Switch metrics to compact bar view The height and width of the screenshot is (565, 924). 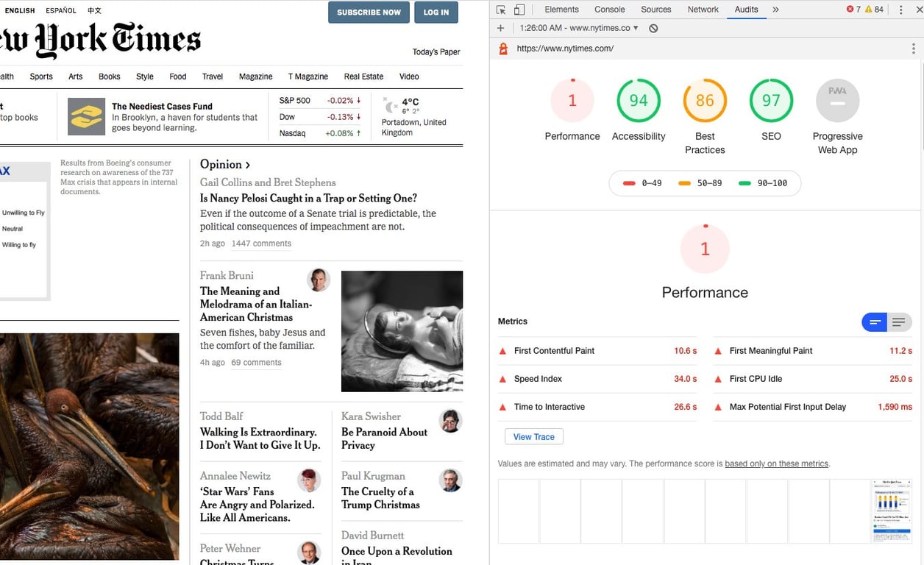click(875, 322)
